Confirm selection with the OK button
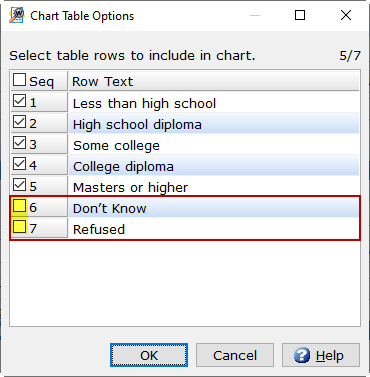The width and height of the screenshot is (370, 377). [149, 355]
